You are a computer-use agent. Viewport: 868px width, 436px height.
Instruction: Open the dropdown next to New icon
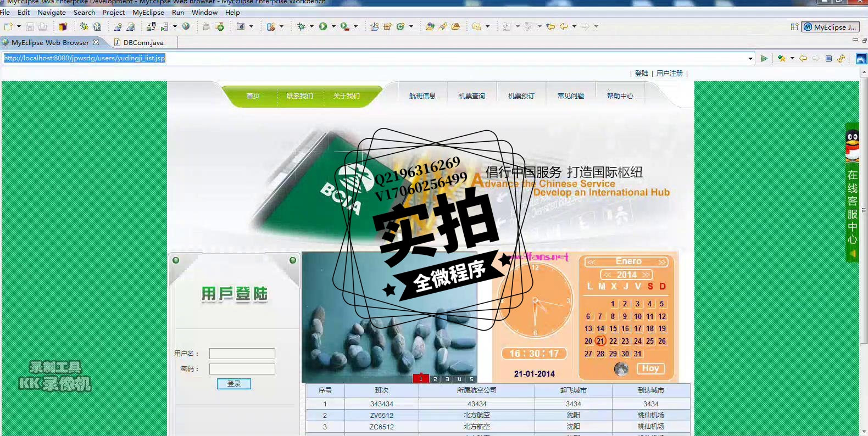click(x=19, y=26)
